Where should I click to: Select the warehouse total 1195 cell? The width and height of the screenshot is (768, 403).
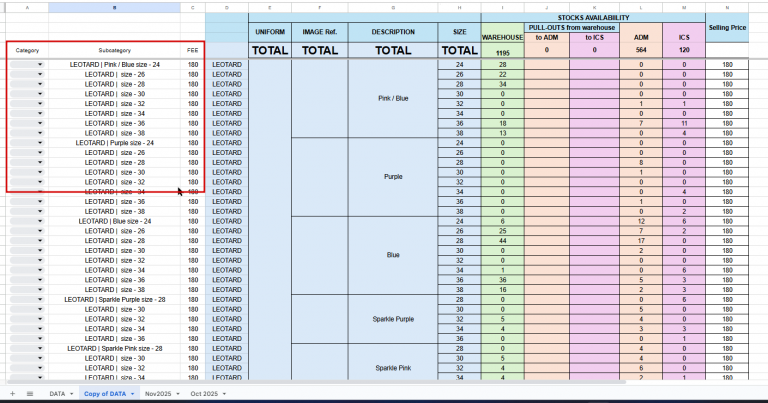pos(503,52)
